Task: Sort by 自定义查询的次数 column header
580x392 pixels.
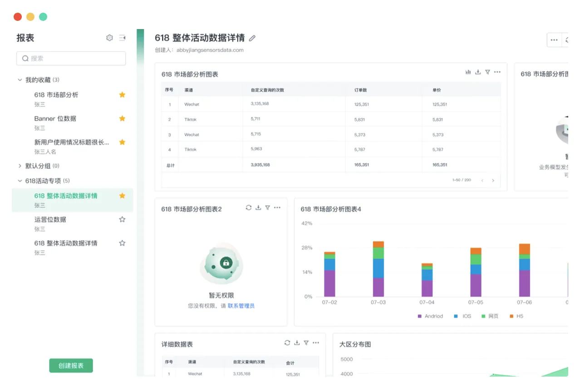Action: pos(267,90)
